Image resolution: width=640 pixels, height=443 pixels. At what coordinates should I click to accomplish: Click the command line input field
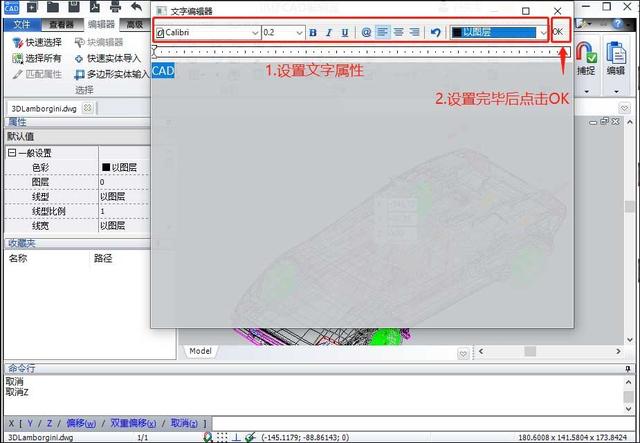pos(423,423)
